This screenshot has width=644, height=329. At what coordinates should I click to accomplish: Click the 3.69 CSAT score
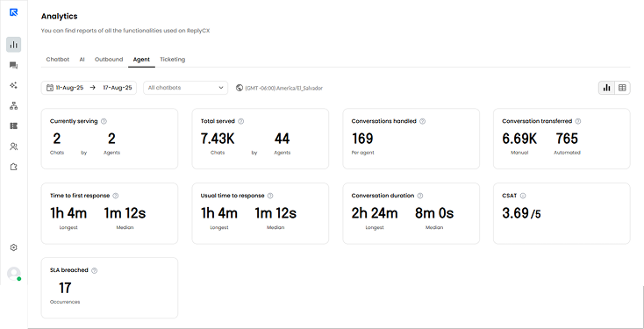515,213
